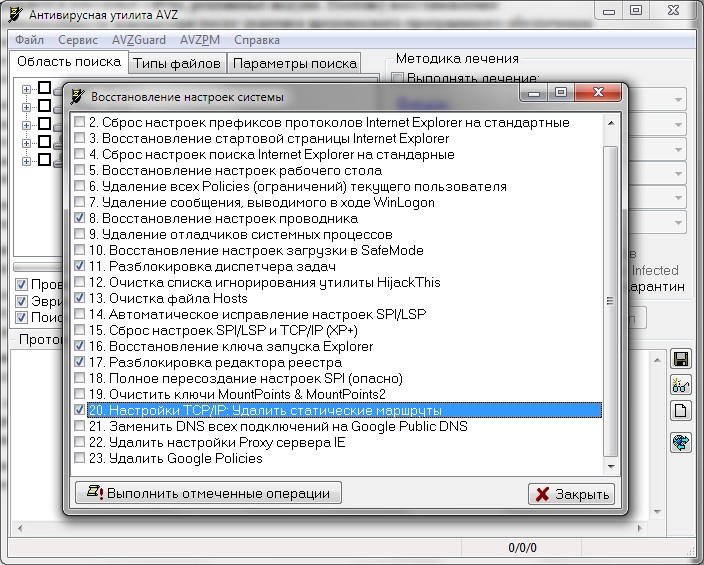
Task: Tick first drive checkbox in search tree
Action: [x=44, y=88]
